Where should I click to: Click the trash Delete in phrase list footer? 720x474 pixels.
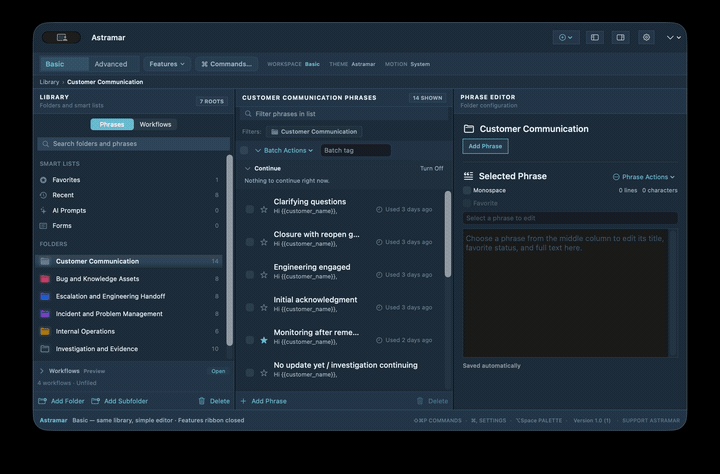432,401
